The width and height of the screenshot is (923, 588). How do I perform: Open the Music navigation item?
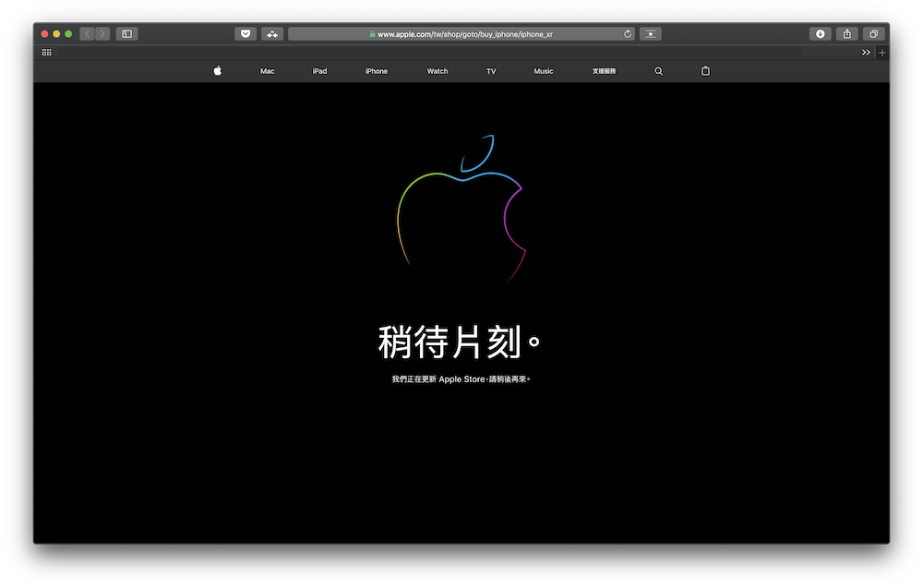click(x=544, y=71)
